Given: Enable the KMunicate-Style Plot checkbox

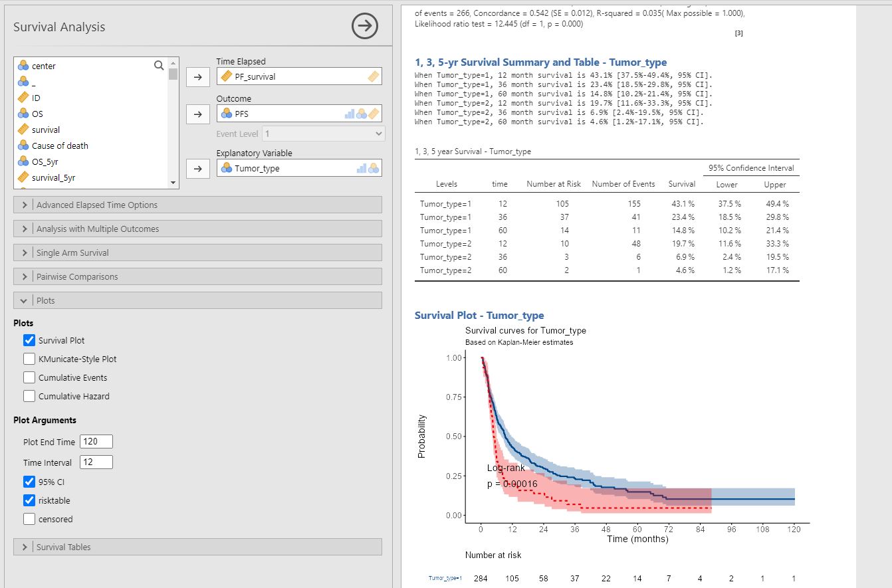Looking at the screenshot, I should pyautogui.click(x=29, y=359).
